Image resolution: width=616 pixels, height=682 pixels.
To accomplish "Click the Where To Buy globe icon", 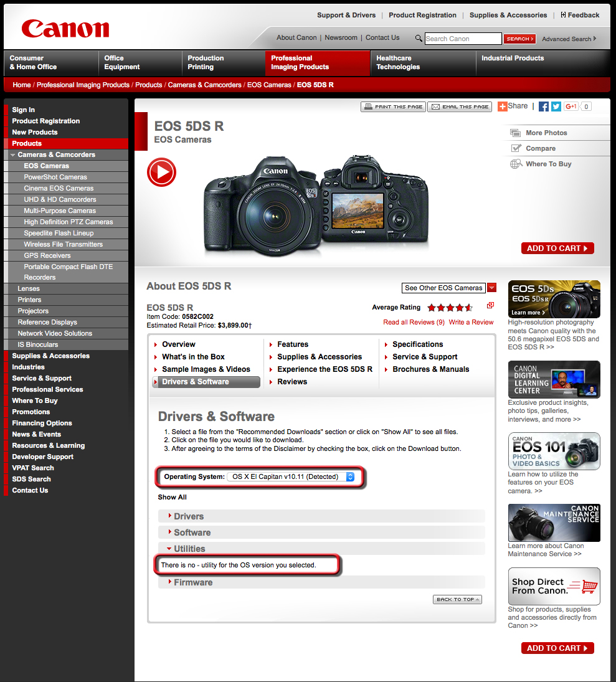I will (516, 164).
